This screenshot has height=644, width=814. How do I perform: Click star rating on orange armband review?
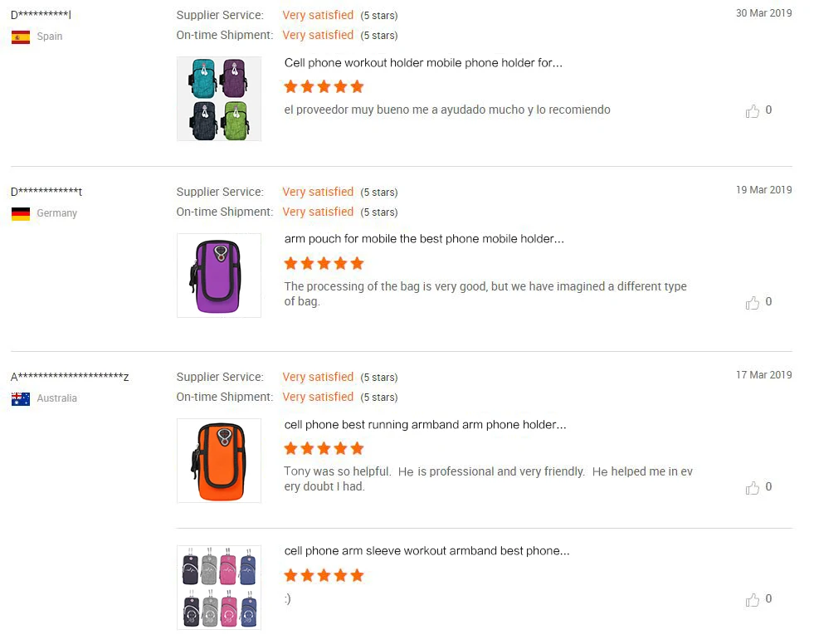[x=324, y=449]
